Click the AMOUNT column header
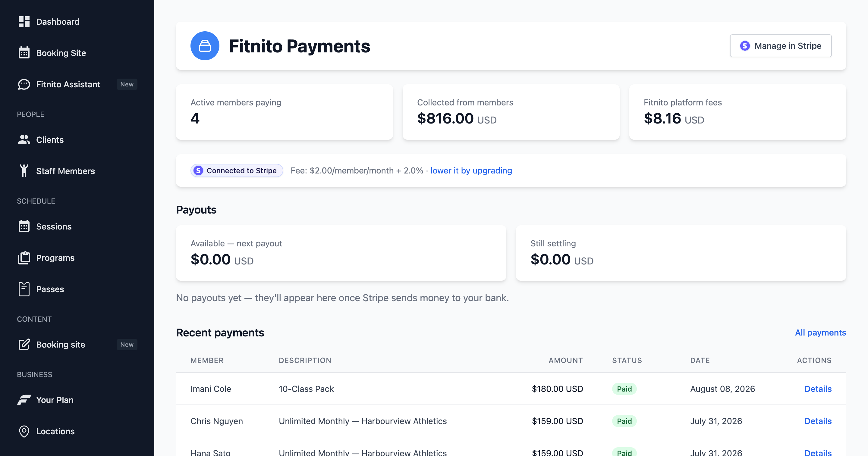Image resolution: width=868 pixels, height=456 pixels. tap(565, 360)
